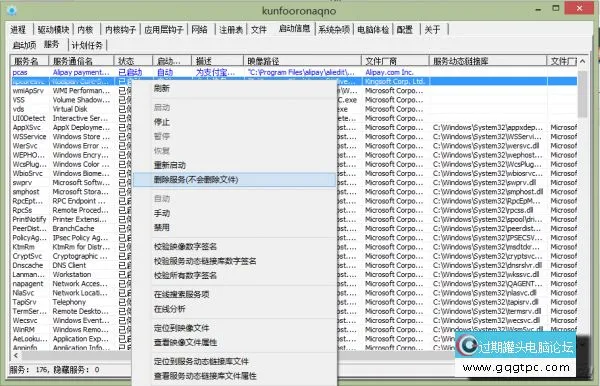Click the smphost service name
Screen dimensions: 600x386
[26, 192]
